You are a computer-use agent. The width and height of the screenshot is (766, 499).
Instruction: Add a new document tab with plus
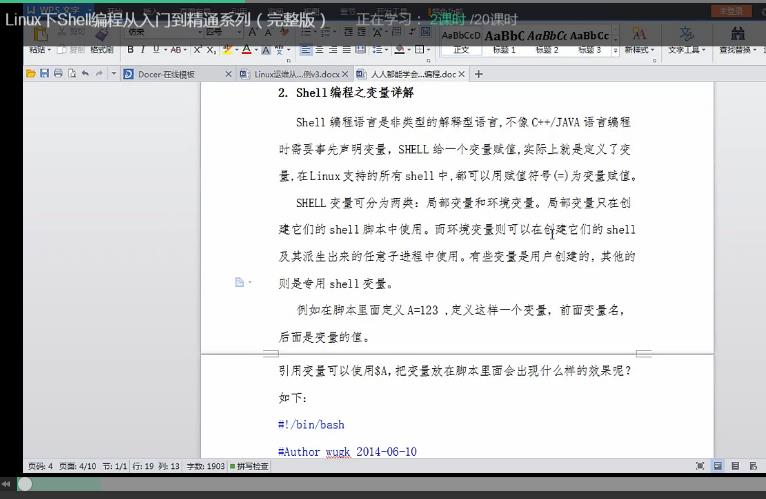tap(478, 74)
